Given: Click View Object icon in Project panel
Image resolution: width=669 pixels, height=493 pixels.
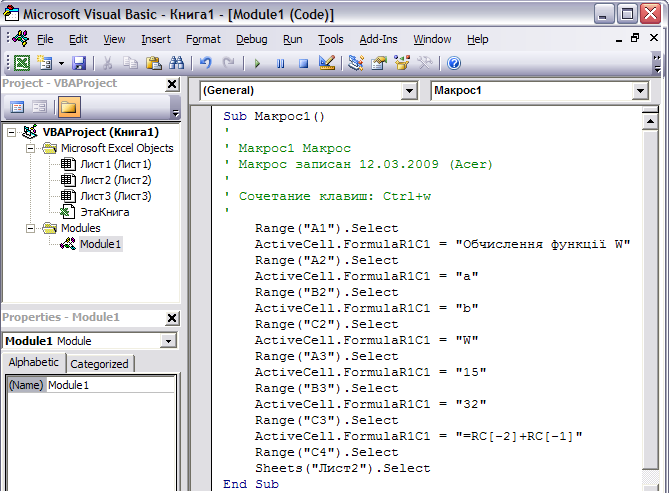Looking at the screenshot, I should coord(40,107).
